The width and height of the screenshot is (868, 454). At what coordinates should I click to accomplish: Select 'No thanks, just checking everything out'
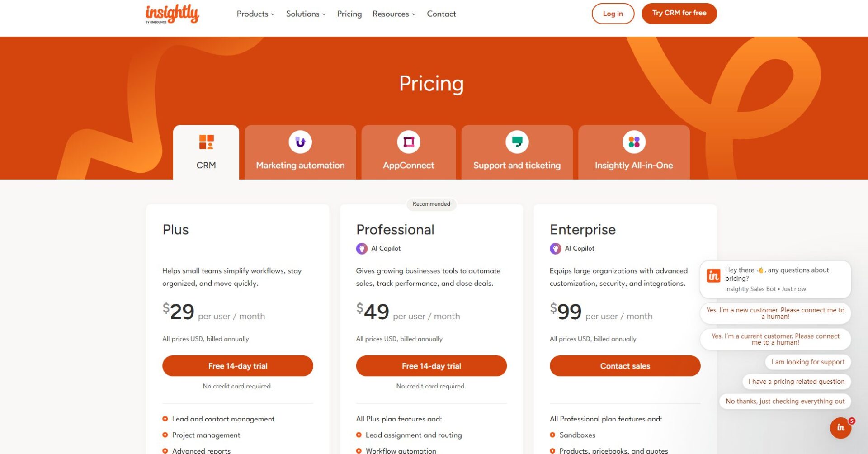click(785, 401)
